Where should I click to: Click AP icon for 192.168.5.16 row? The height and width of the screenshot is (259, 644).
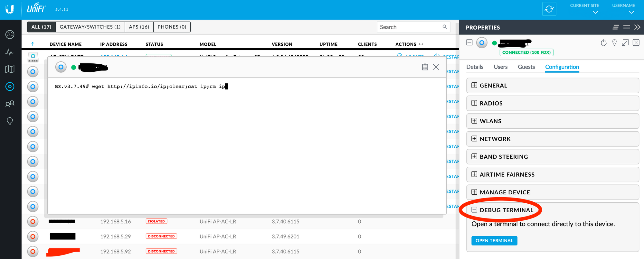[33, 221]
